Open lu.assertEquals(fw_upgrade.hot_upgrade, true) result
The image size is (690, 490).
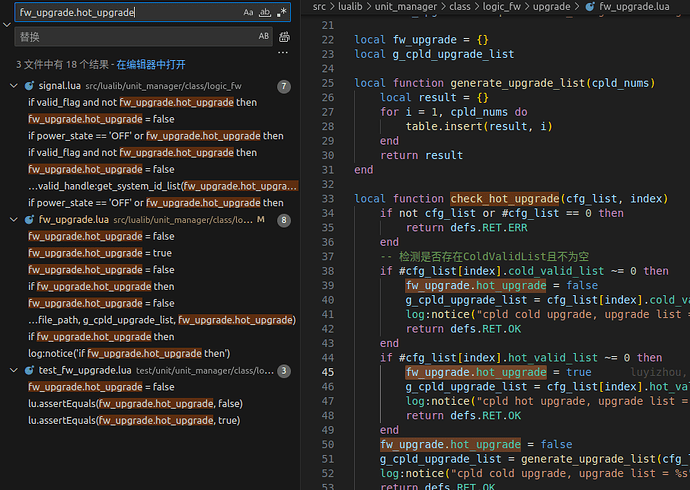134,420
